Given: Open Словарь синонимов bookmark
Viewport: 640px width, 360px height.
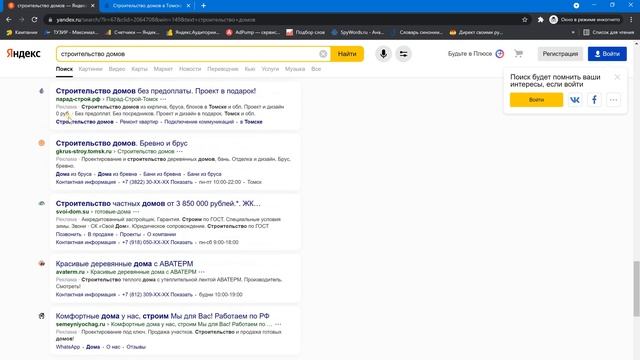Looking at the screenshot, I should (416, 32).
